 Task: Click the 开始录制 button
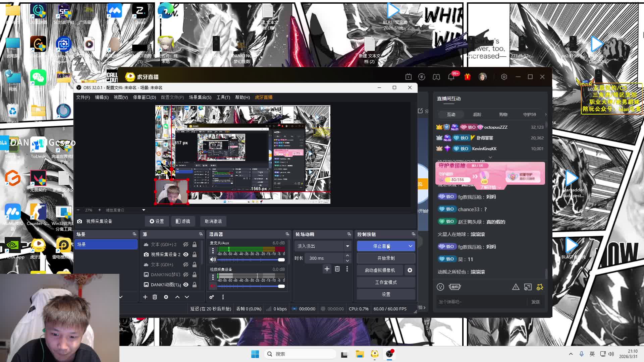[x=386, y=258]
